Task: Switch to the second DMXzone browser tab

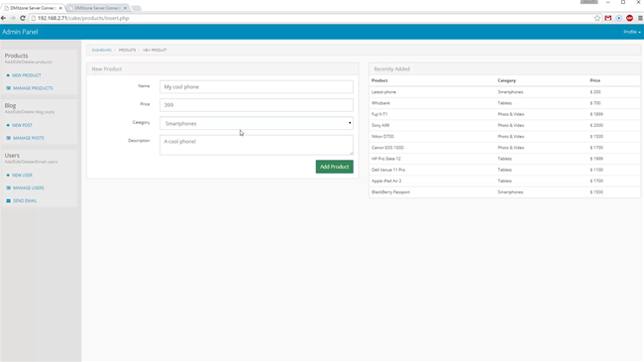Action: pyautogui.click(x=98, y=8)
